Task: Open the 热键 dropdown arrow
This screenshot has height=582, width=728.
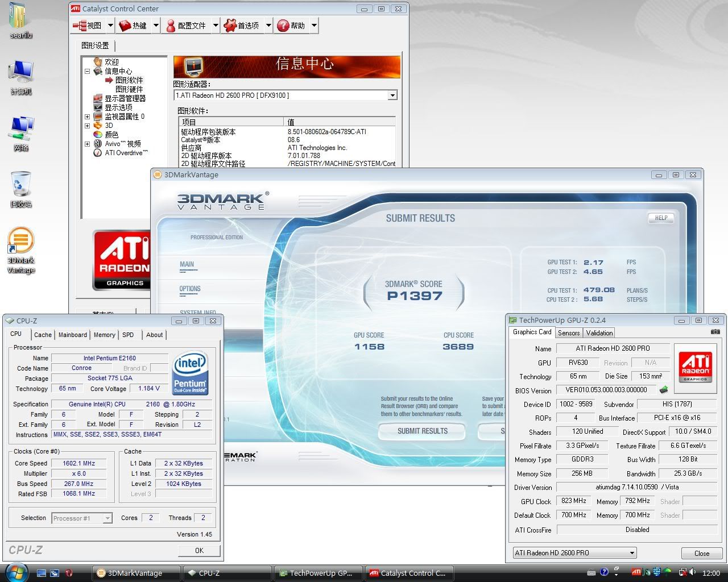Action: (x=156, y=26)
